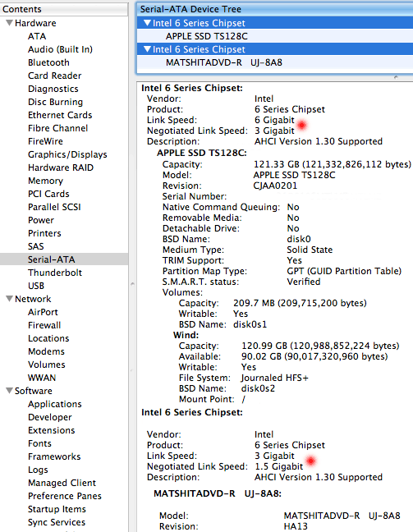Select Graphics/Displays item
Screen dimensions: 413x532
pyautogui.click(x=67, y=154)
